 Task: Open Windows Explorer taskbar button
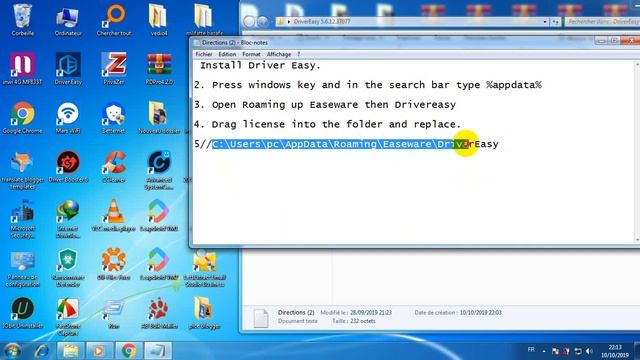tap(70, 351)
